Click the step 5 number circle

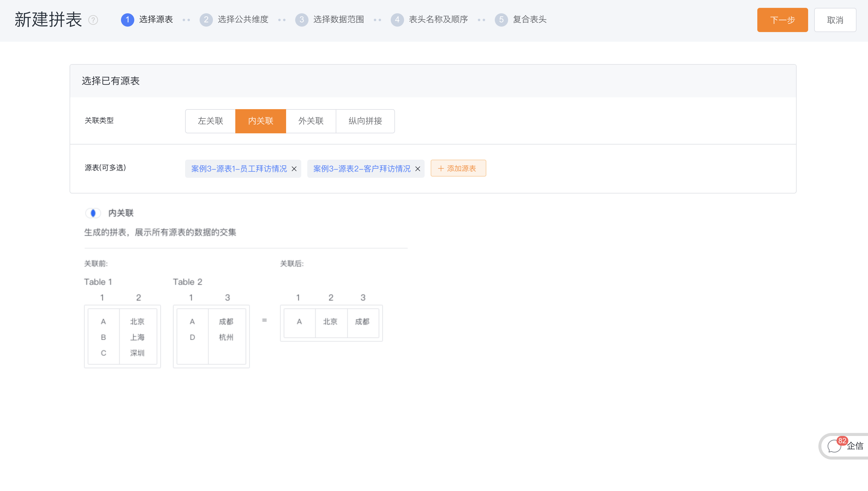point(501,20)
